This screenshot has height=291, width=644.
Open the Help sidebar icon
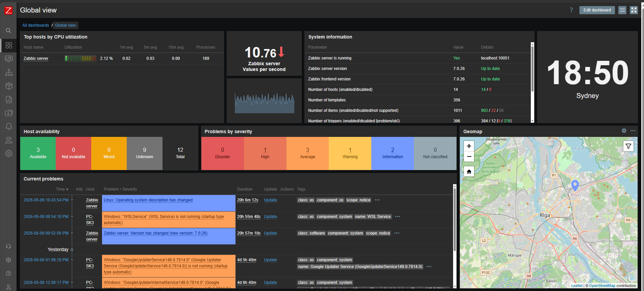click(x=9, y=273)
